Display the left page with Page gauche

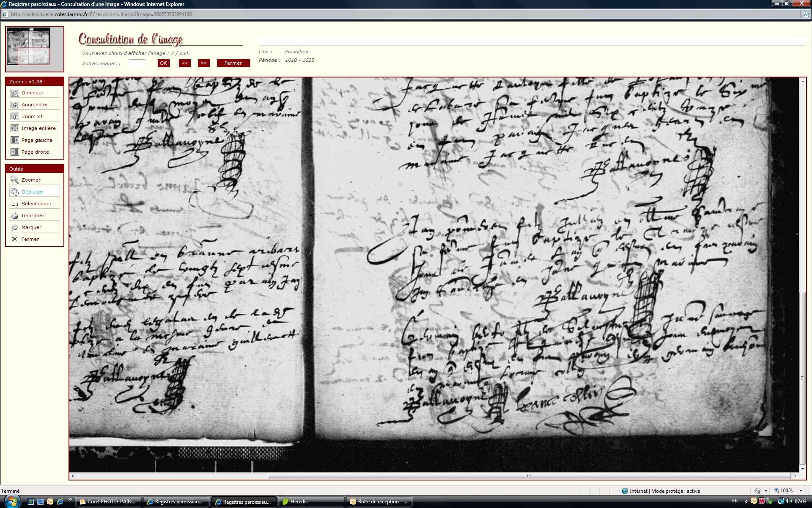click(15, 140)
